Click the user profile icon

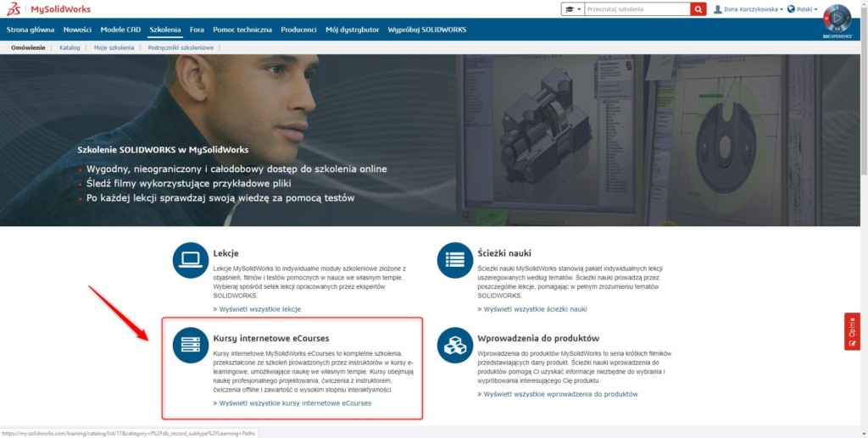(717, 9)
